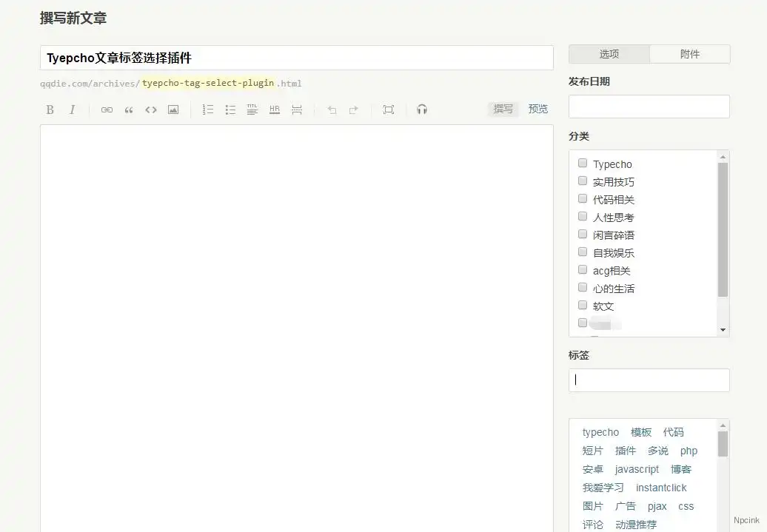This screenshot has height=532, width=767.
Task: Choose the 多说 tag
Action: 658,451
